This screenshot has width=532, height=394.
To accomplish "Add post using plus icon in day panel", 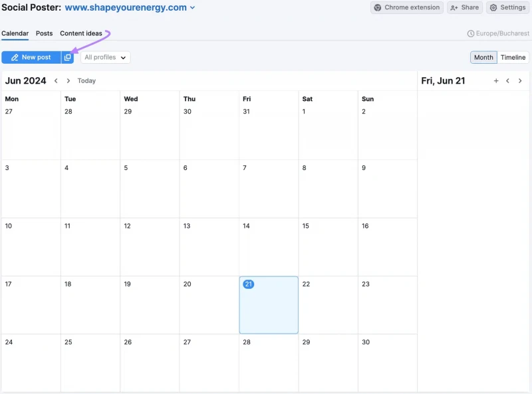I will pyautogui.click(x=496, y=80).
